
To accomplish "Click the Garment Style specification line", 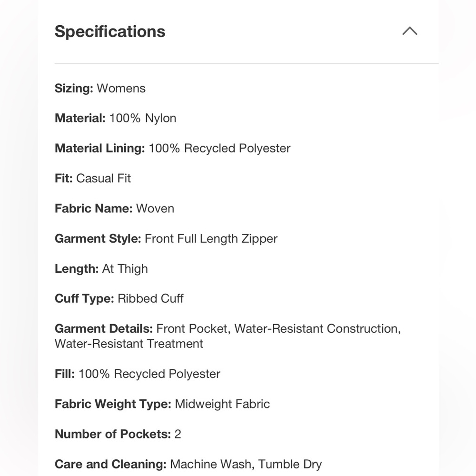I will pos(166,238).
